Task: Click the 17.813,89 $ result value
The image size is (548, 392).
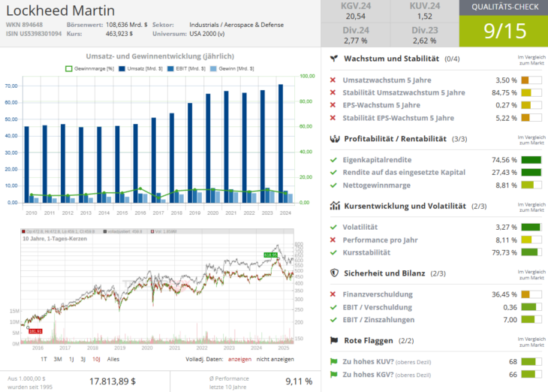Action: [x=113, y=381]
